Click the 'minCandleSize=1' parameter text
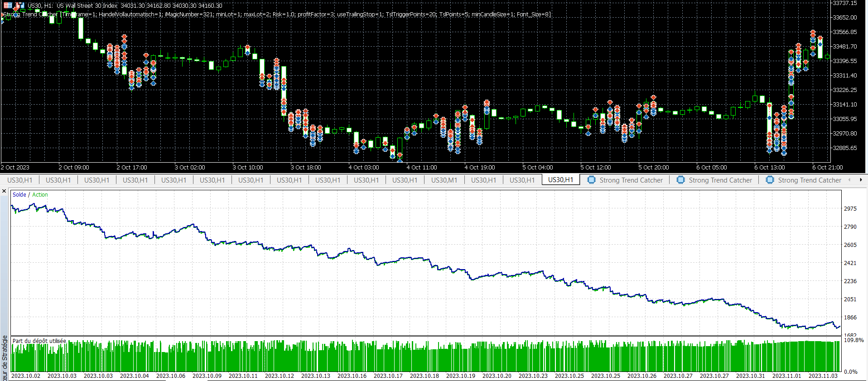 pyautogui.click(x=493, y=14)
